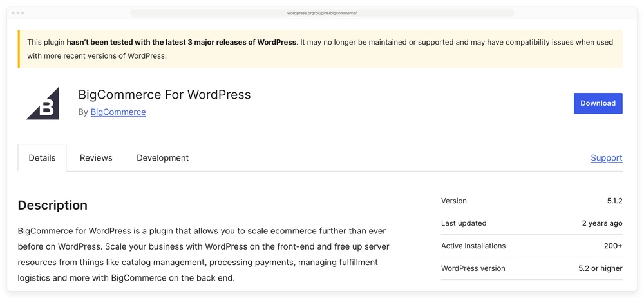Click the bold untested-releases warning text
644x298 pixels.
[181, 42]
